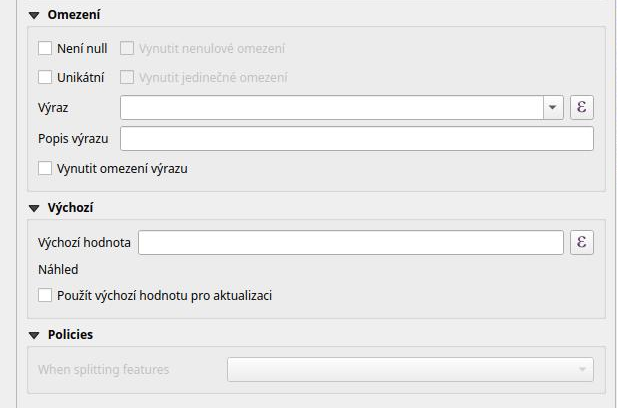The image size is (617, 408).
Task: Collapse the Výchozí section
Action: 34,208
